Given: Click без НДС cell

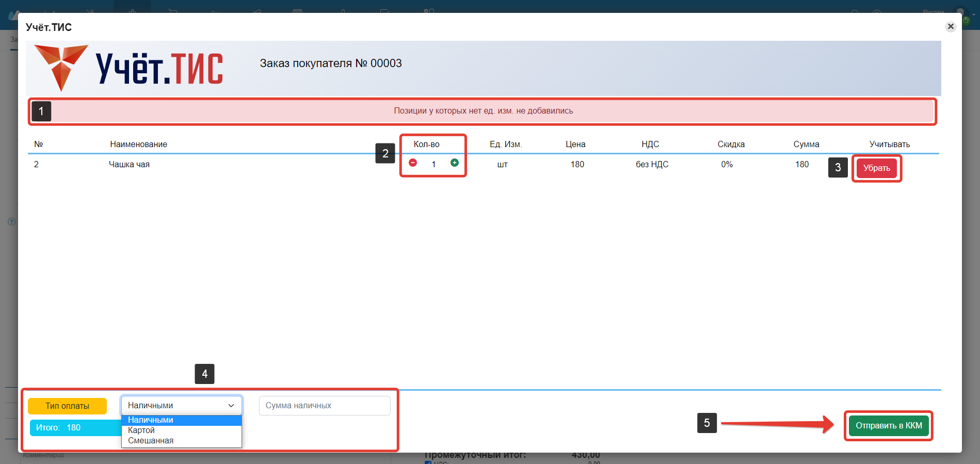Looking at the screenshot, I should [x=652, y=165].
